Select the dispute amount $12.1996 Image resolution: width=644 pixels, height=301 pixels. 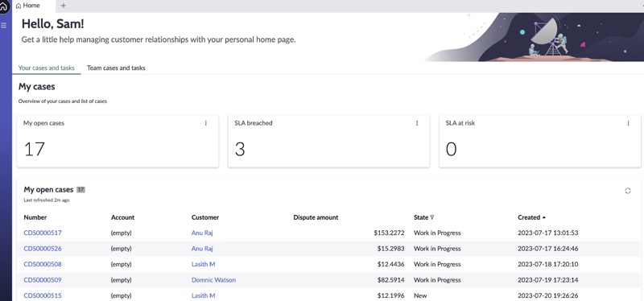[x=390, y=295]
